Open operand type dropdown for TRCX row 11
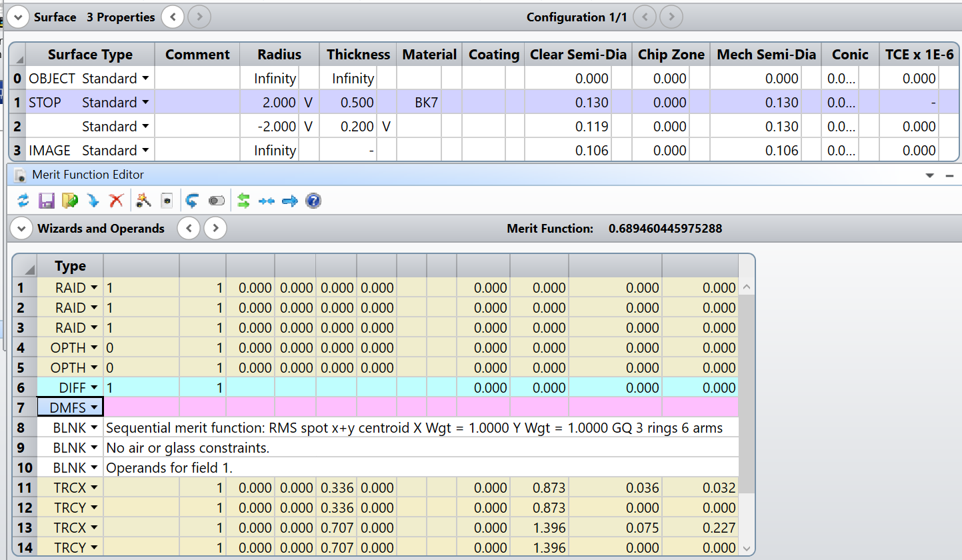This screenshot has height=560, width=962. click(94, 488)
